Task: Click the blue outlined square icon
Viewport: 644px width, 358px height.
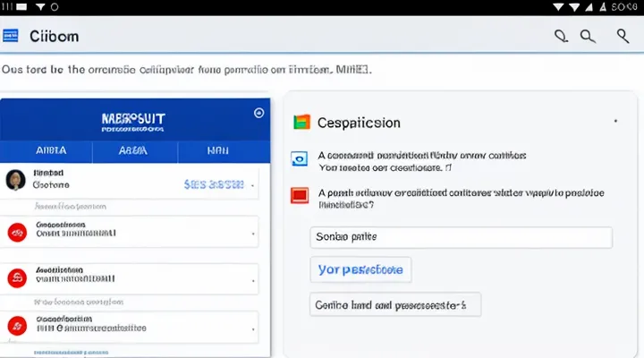Action: pyautogui.click(x=301, y=159)
